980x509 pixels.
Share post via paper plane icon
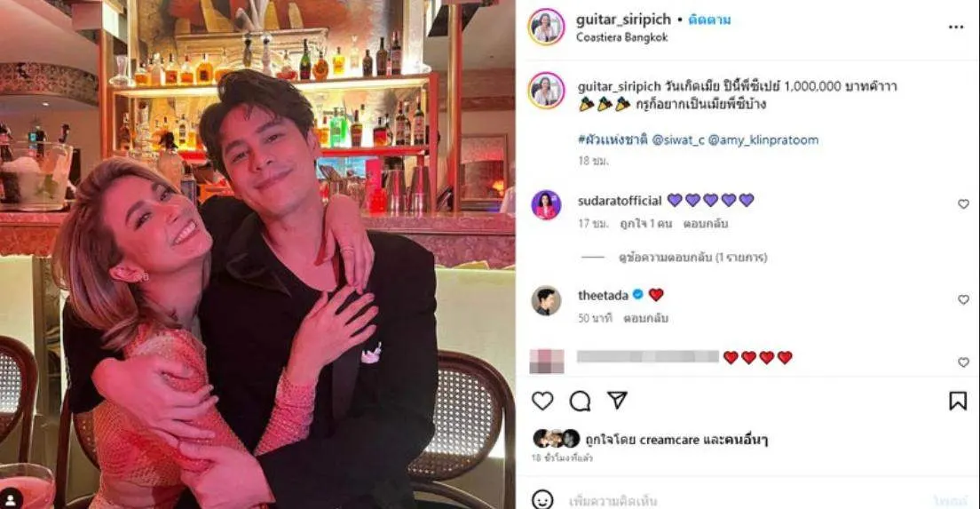point(617,401)
